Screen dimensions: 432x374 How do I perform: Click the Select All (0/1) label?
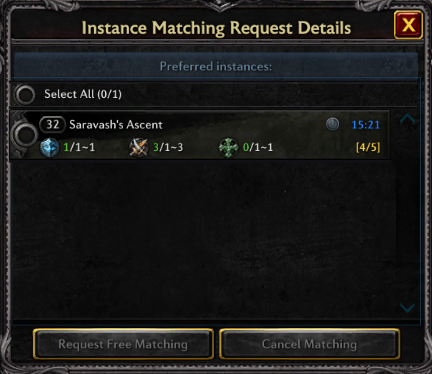click(83, 94)
